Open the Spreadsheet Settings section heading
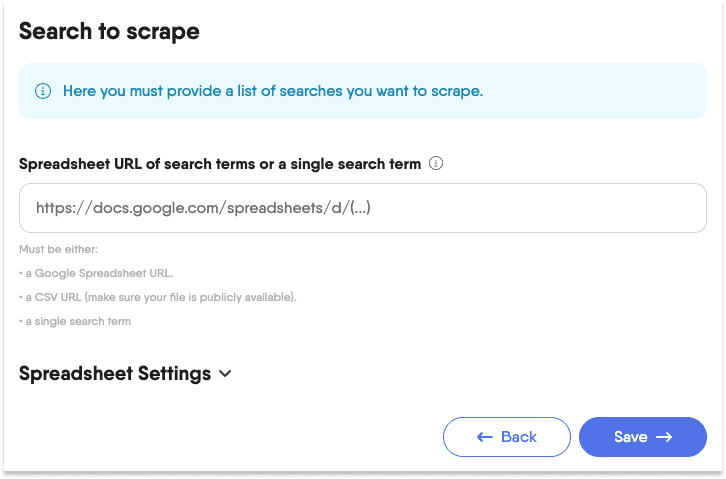The width and height of the screenshot is (726, 479). click(x=115, y=373)
